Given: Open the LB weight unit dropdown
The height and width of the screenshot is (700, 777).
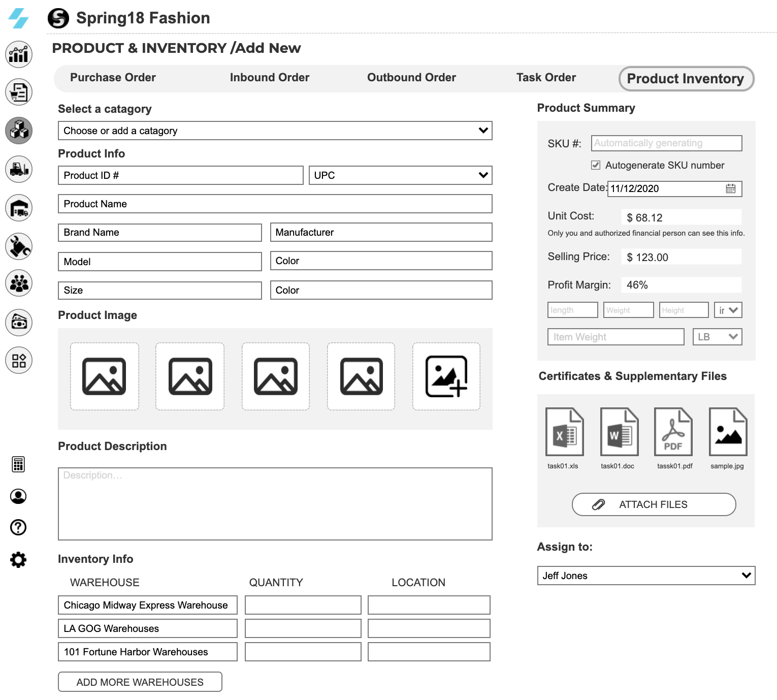Looking at the screenshot, I should 718,337.
